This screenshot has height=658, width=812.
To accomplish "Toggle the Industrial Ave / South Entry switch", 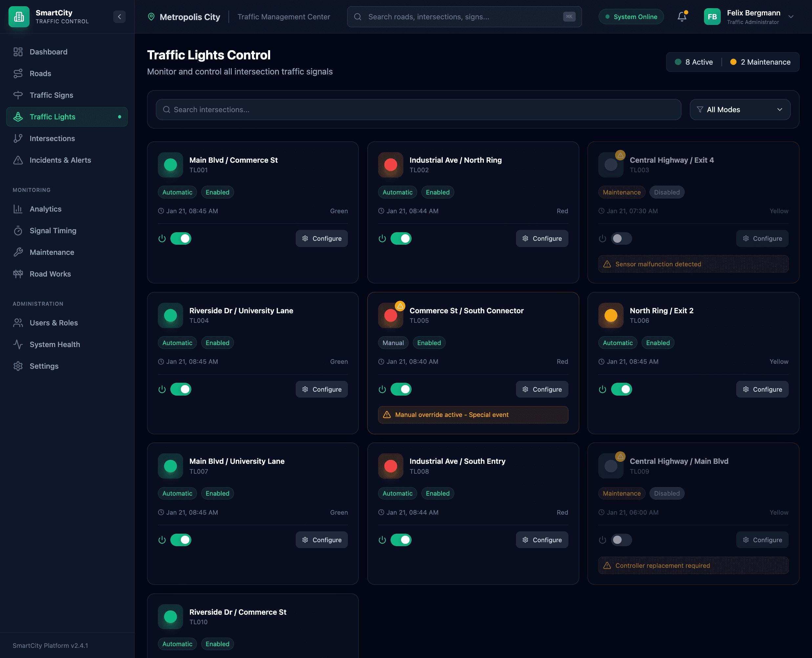I will coord(401,540).
